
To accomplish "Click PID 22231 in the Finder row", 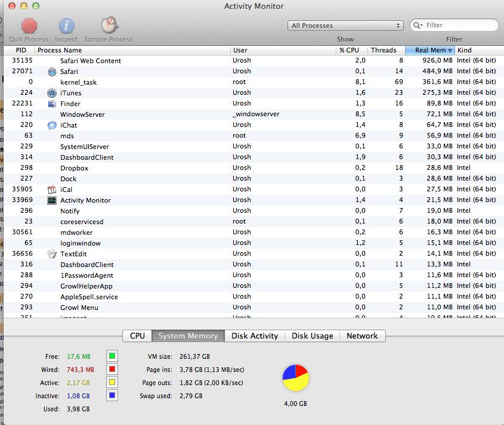I will tap(22, 104).
